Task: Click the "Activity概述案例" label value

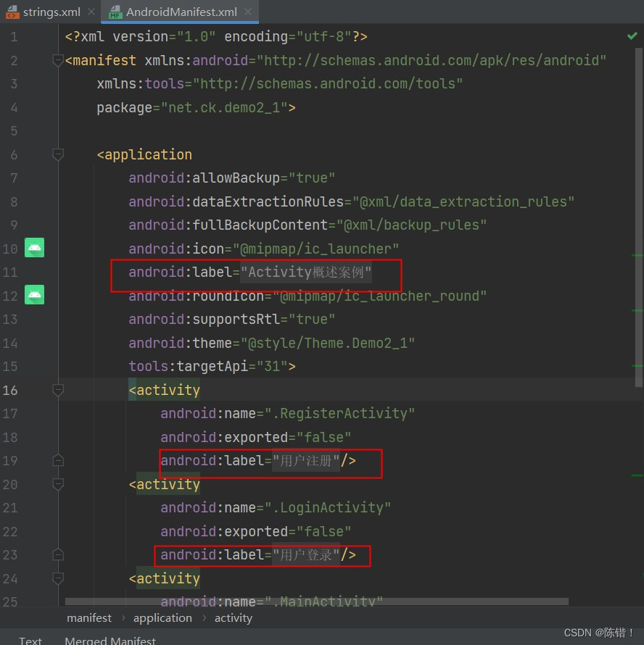Action: click(306, 272)
